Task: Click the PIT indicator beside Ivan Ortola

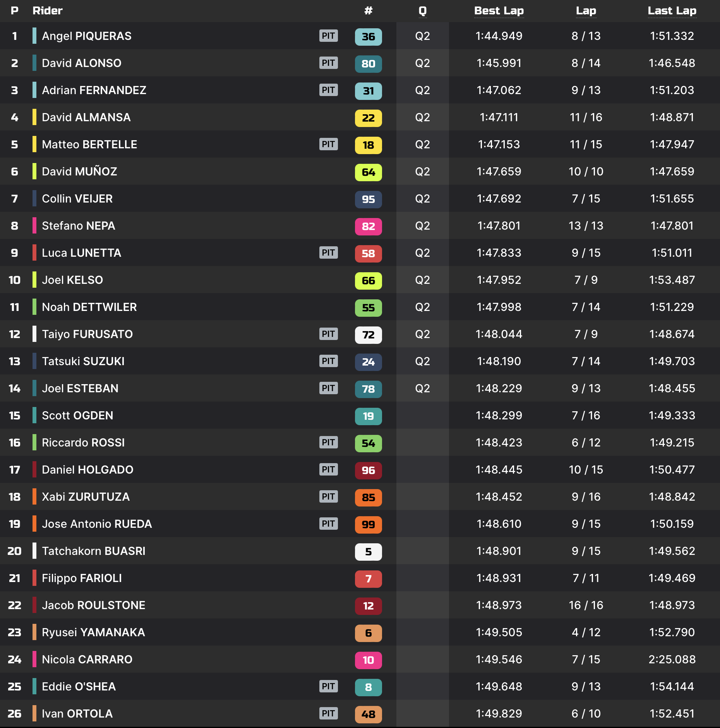Action: 328,714
